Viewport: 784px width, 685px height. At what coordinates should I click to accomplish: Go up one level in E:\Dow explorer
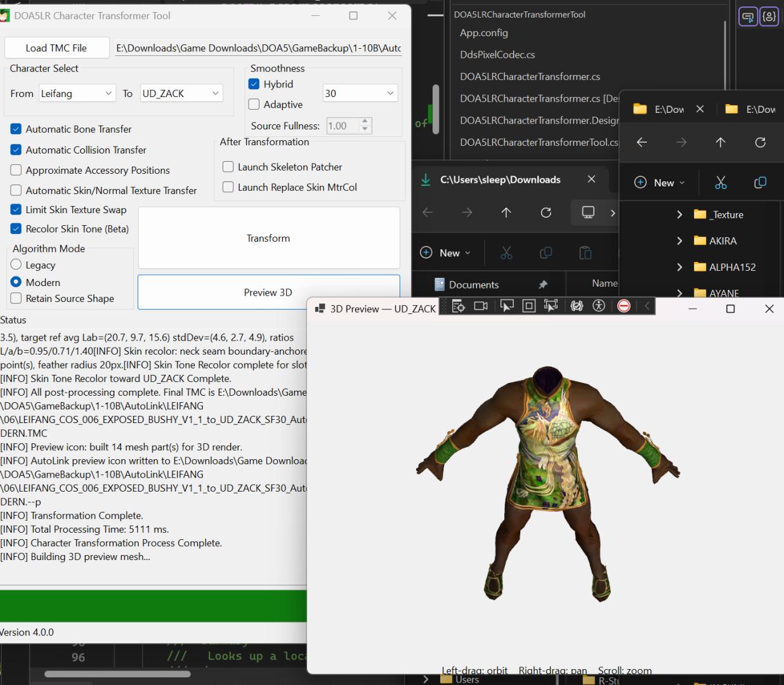tap(721, 142)
